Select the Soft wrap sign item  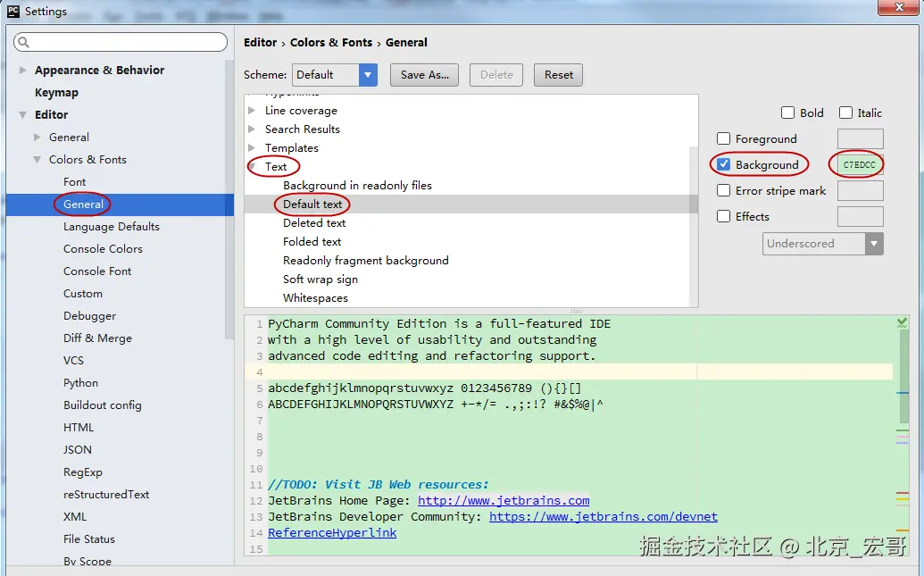[x=320, y=280]
